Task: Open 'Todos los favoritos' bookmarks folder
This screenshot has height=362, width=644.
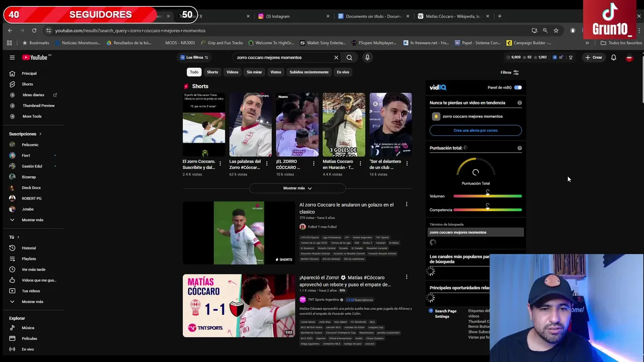Action: coord(621,43)
